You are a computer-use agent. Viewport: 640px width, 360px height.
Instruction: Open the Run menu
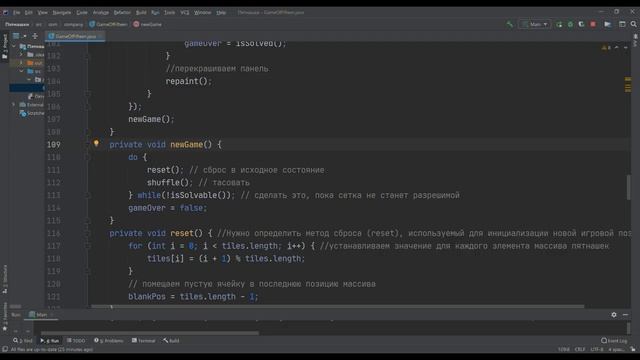155,13
